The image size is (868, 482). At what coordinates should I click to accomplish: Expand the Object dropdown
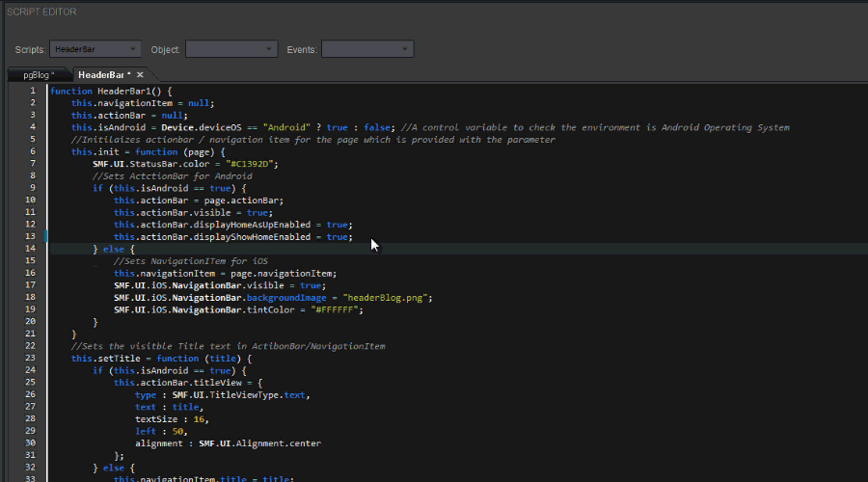(231, 49)
